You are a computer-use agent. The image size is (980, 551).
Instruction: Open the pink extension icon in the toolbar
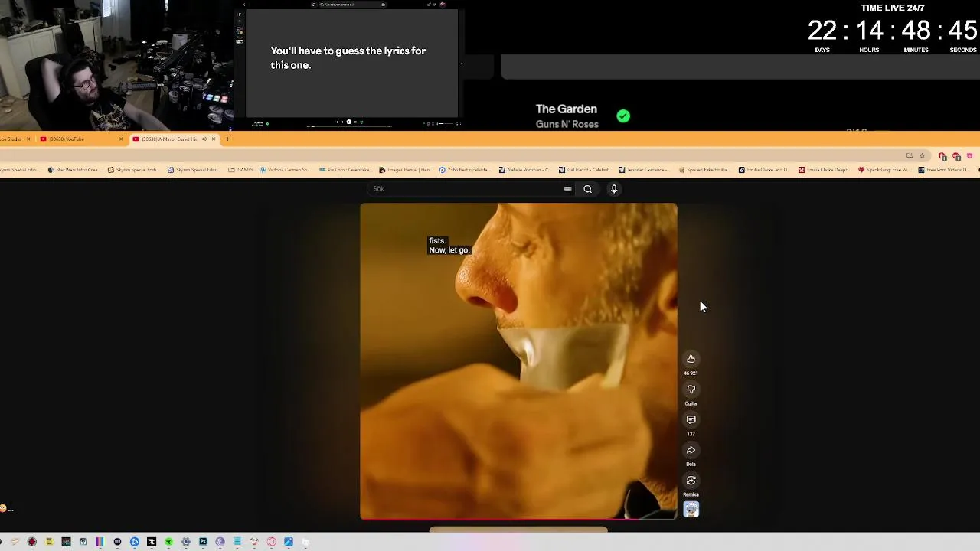[969, 155]
